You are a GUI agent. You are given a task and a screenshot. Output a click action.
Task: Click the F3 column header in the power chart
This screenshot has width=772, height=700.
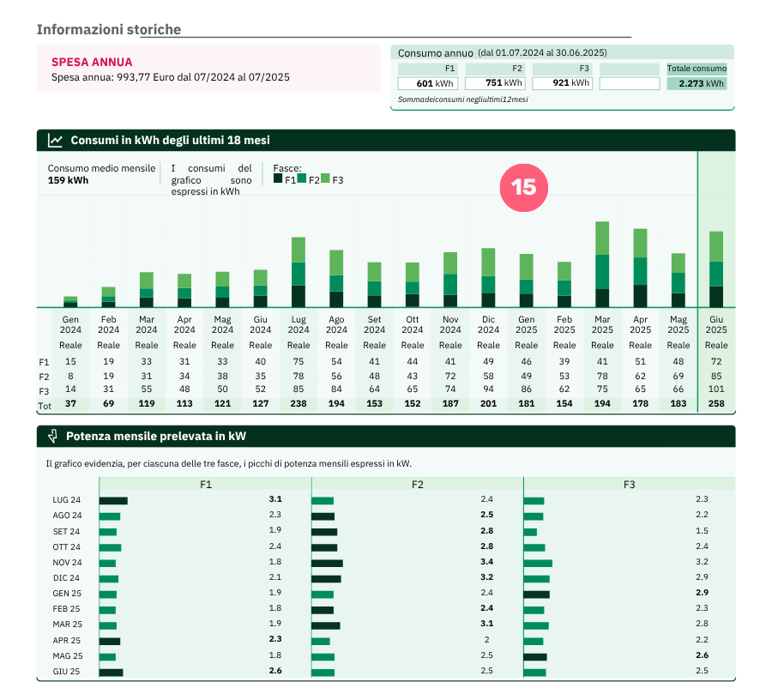point(629,485)
